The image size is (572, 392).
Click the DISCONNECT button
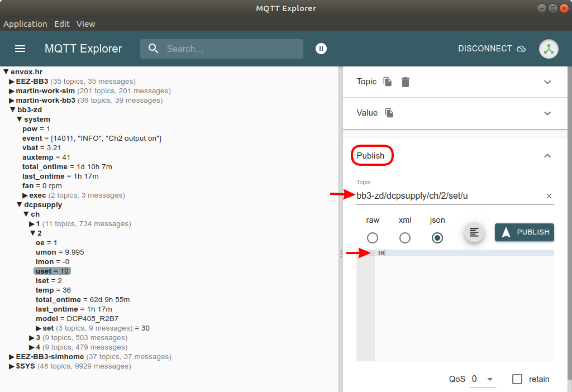pos(492,49)
